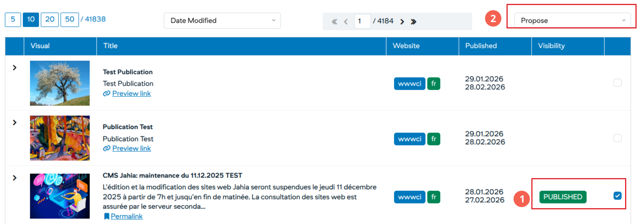Open the Permalink for CMS Jahia news
Image resolution: width=644 pixels, height=224 pixels.
coord(127,216)
